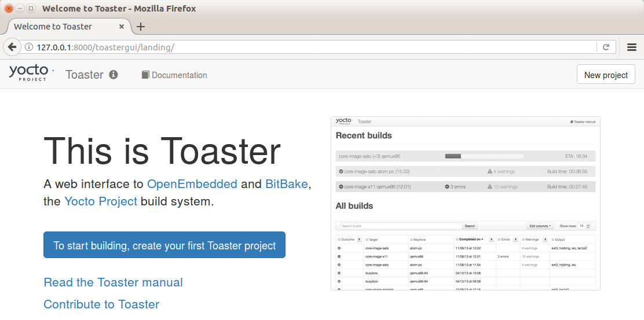Close the Welcome to Toaster tab
This screenshot has width=644, height=320.
(x=122, y=27)
